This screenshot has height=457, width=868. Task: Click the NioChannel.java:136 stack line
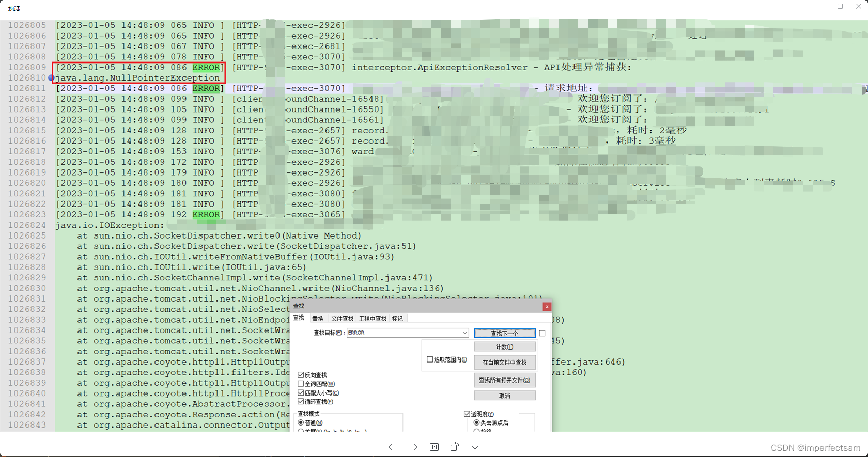coord(260,288)
